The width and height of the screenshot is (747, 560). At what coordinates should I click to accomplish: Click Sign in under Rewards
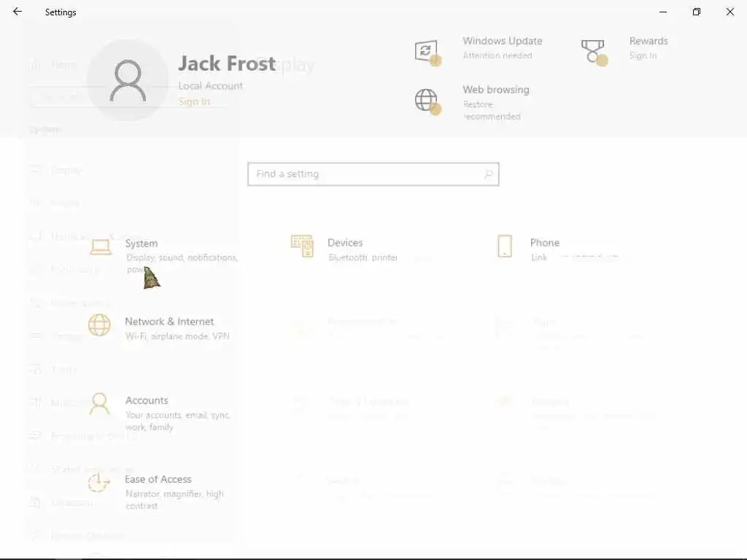(x=643, y=55)
